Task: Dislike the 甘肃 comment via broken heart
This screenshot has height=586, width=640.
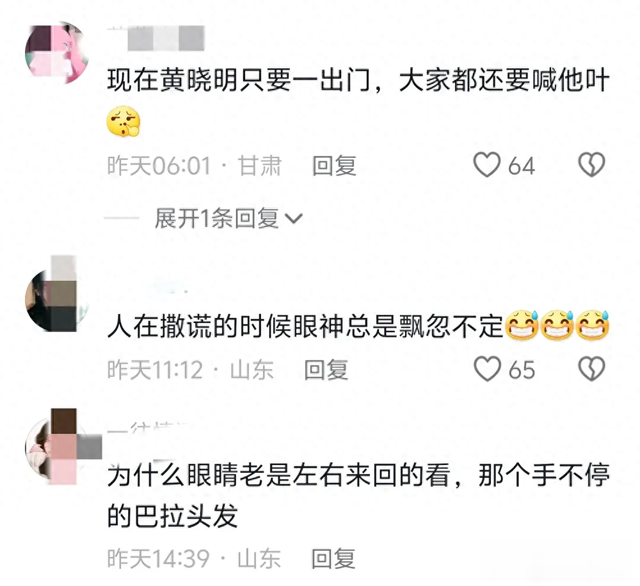Action: [x=591, y=165]
